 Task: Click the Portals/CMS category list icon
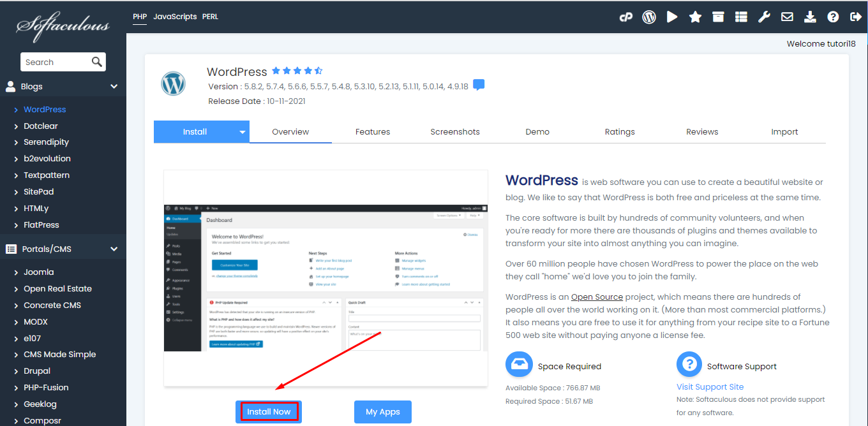click(x=11, y=249)
